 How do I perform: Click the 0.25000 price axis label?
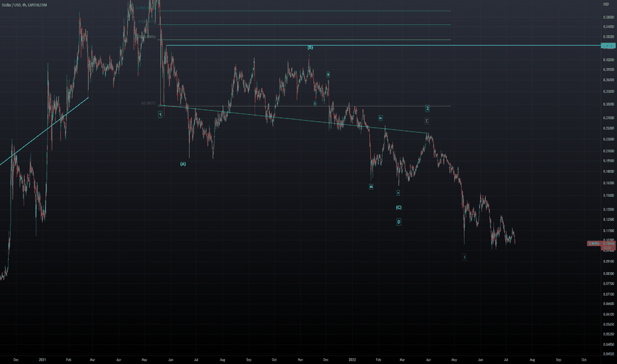(x=609, y=128)
